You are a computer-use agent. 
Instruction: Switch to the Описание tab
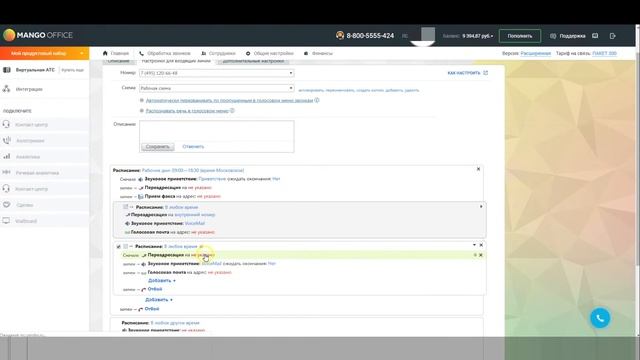pos(118,61)
